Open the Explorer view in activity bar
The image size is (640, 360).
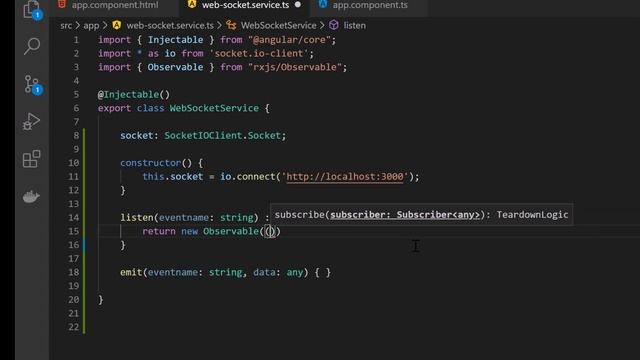(x=32, y=10)
